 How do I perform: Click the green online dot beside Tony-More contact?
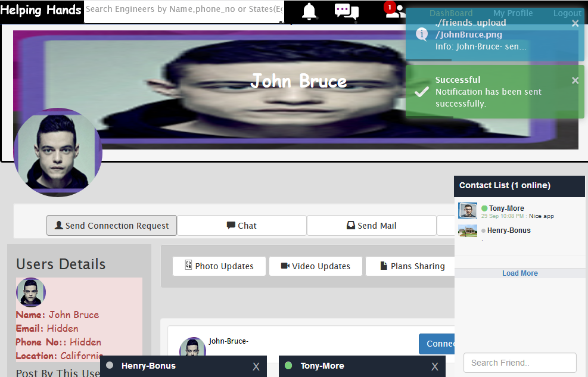[x=484, y=208]
